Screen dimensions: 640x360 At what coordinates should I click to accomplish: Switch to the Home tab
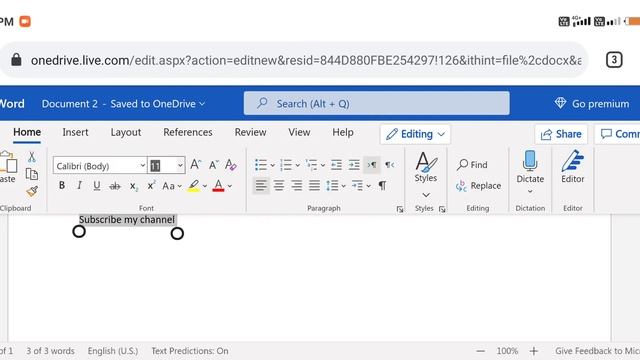[27, 132]
